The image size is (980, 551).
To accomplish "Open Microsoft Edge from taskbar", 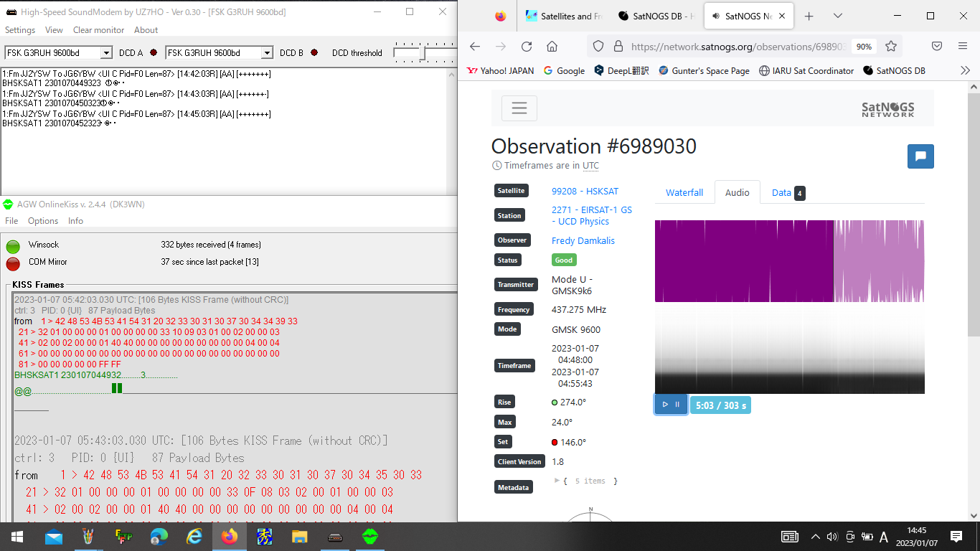I will click(x=159, y=537).
